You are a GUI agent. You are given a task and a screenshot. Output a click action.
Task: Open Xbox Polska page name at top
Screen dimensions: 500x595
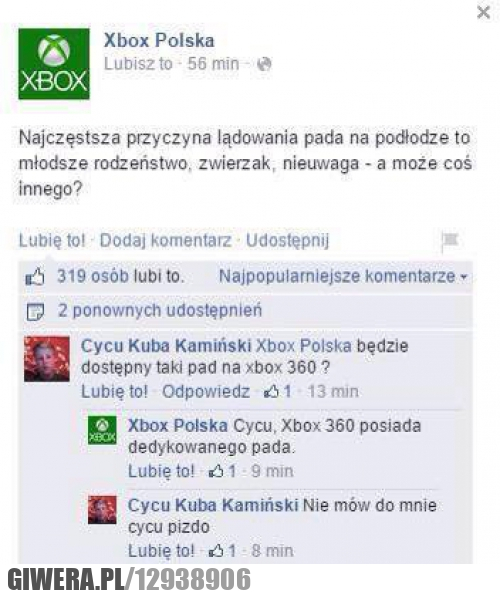159,41
